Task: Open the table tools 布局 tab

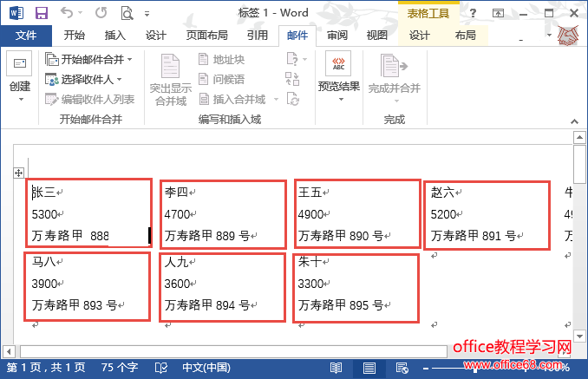Action: coord(466,36)
